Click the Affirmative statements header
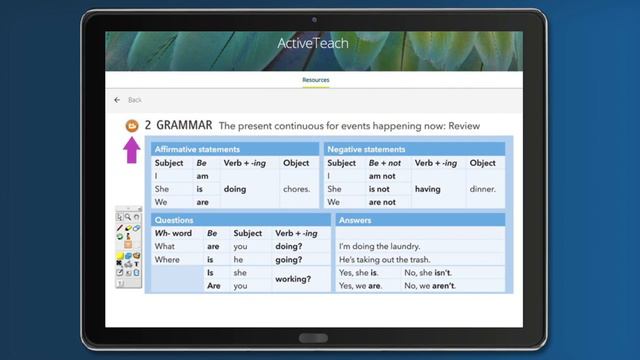This screenshot has width=640, height=360. (x=235, y=149)
